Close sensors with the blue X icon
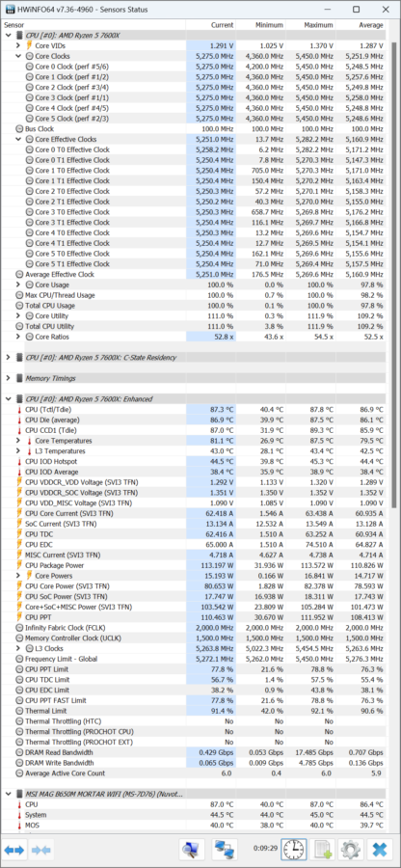This screenshot has width=401, height=868. coord(380,849)
